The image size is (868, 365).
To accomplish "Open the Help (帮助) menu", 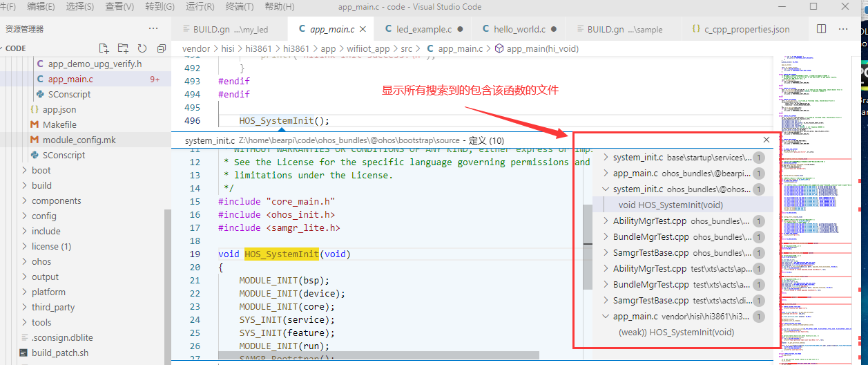I will tap(279, 6).
